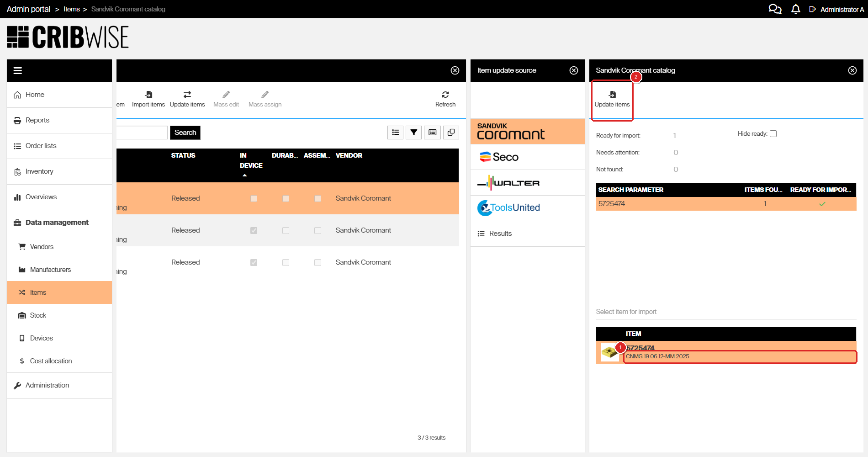Open Manufacturers under Data management

point(59,270)
